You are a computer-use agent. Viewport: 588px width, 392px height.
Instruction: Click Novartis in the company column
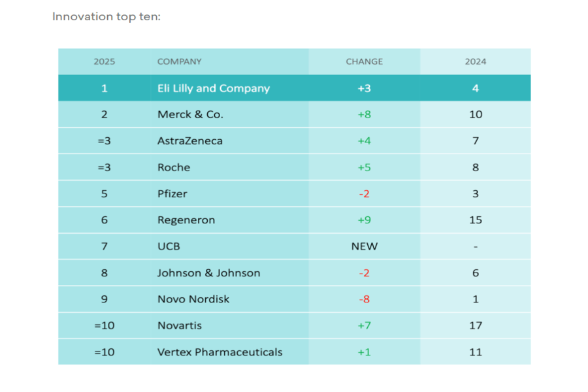[179, 325]
